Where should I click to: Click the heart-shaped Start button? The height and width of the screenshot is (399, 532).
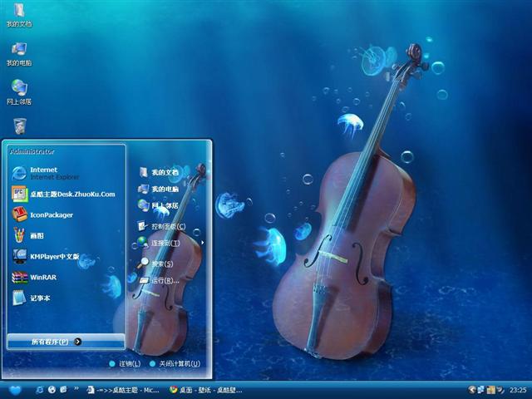pos(15,390)
